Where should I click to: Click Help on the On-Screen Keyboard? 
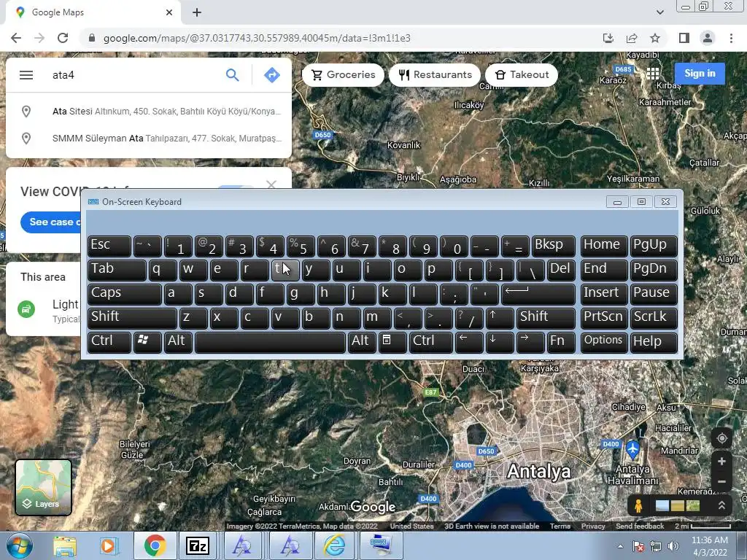(654, 342)
